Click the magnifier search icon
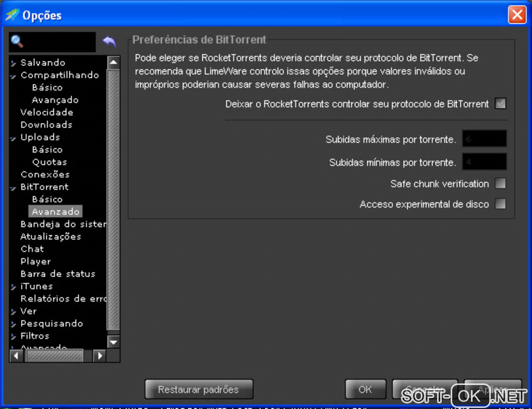Image resolution: width=532 pixels, height=409 pixels. coord(17,41)
